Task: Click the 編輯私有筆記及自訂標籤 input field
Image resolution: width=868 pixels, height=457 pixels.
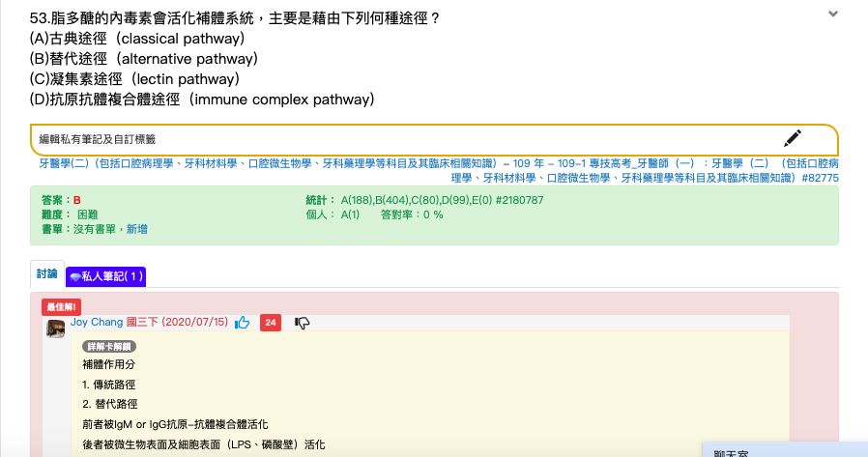Action: pyautogui.click(x=406, y=139)
